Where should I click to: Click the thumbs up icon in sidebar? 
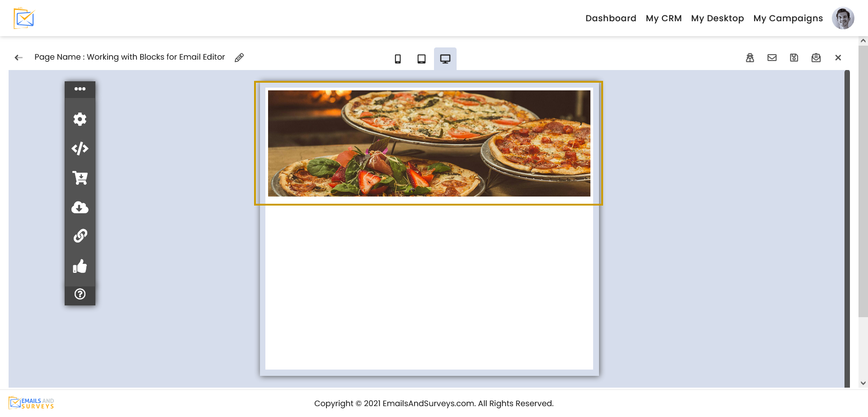pos(80,266)
